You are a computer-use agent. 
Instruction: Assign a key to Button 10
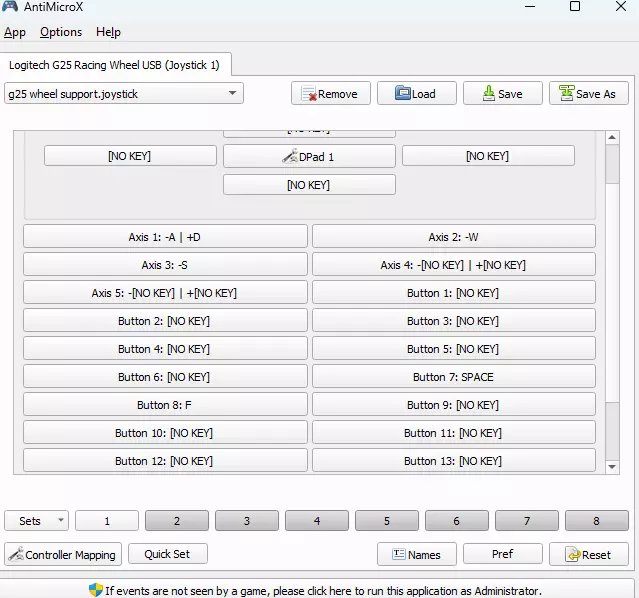pos(165,432)
